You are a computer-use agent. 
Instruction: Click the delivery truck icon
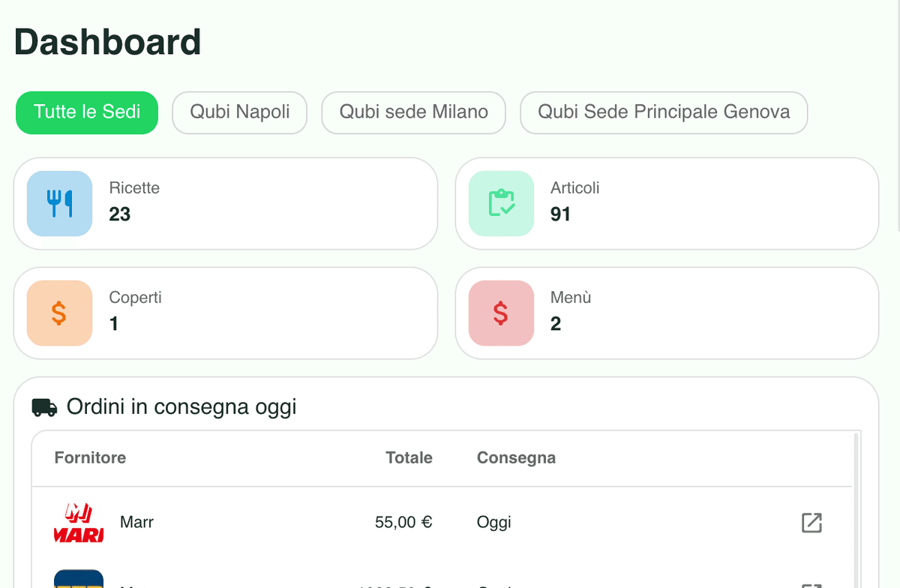tap(43, 406)
